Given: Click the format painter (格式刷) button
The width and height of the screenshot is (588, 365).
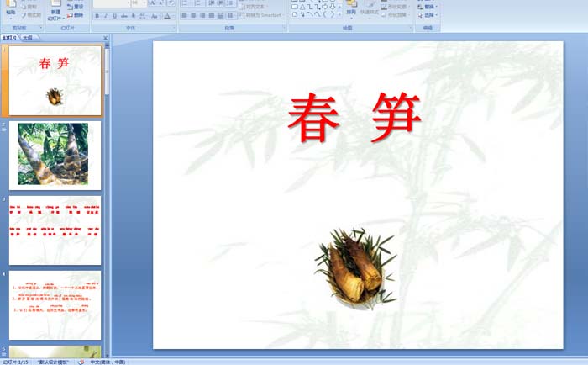Looking at the screenshot, I should click(x=32, y=15).
